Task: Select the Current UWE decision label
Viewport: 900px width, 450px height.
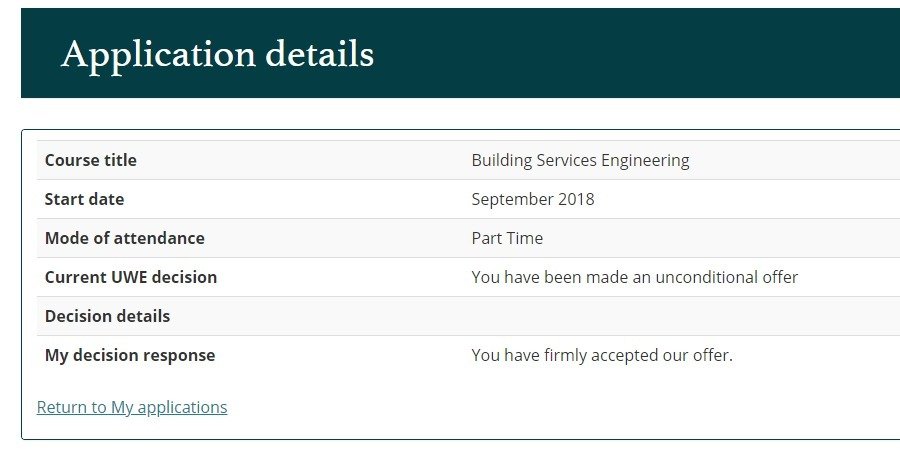Action: click(x=131, y=277)
